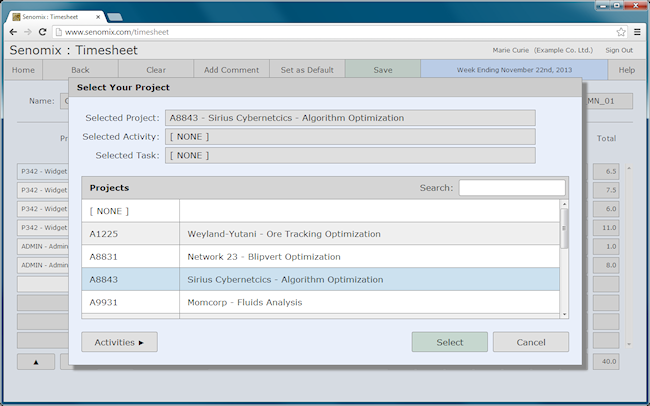Click Set as Default
Viewport: 650px width, 406px height.
coord(307,69)
